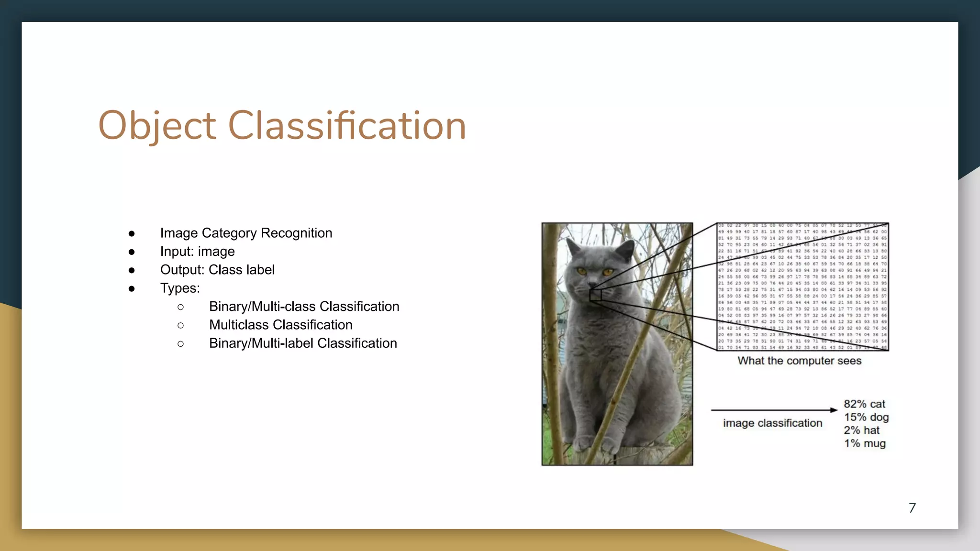The width and height of the screenshot is (980, 551).
Task: Click the small square on cat's nose
Action: point(595,295)
